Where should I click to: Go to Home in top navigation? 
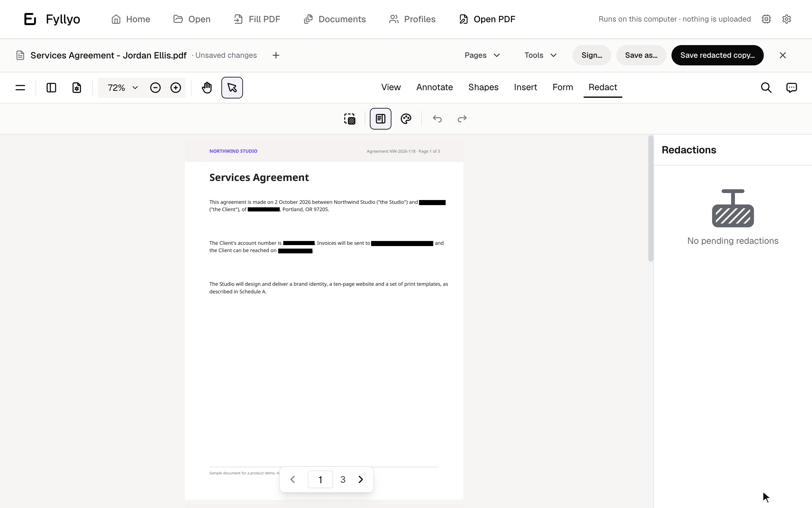(131, 19)
